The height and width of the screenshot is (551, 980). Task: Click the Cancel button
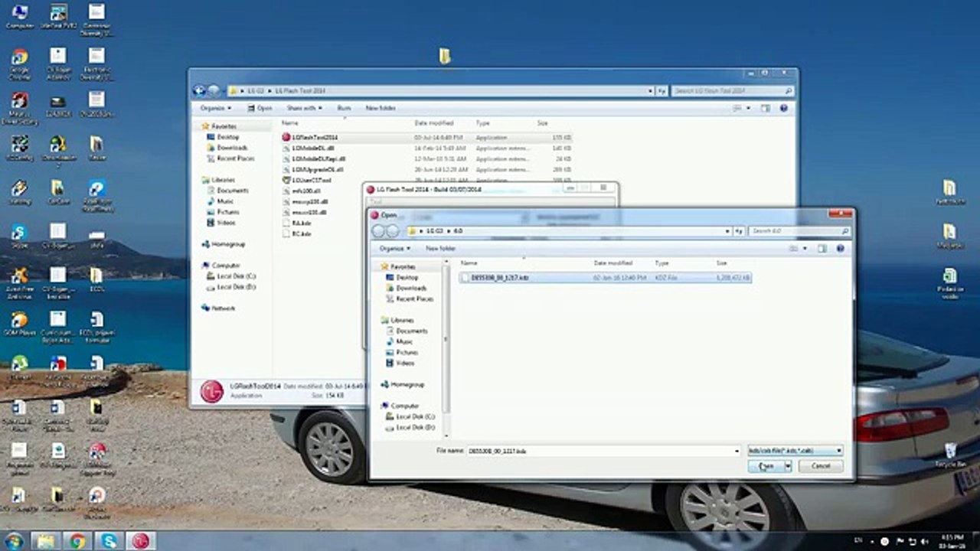pyautogui.click(x=821, y=466)
